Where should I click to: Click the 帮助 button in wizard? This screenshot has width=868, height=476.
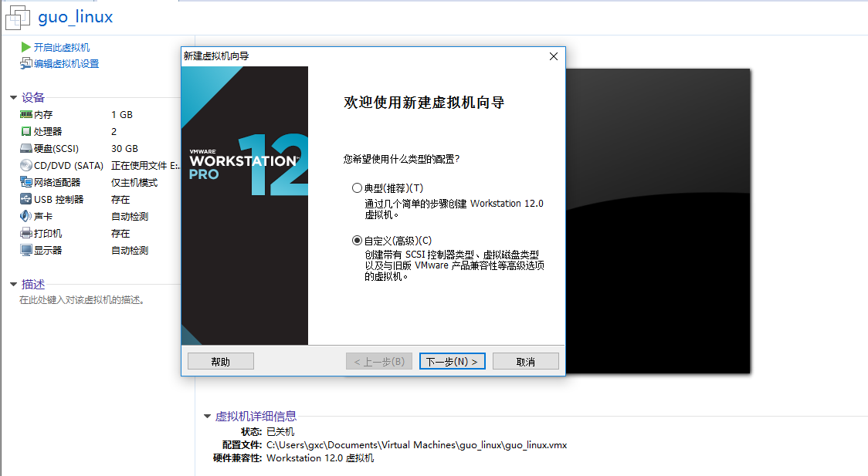click(x=221, y=362)
